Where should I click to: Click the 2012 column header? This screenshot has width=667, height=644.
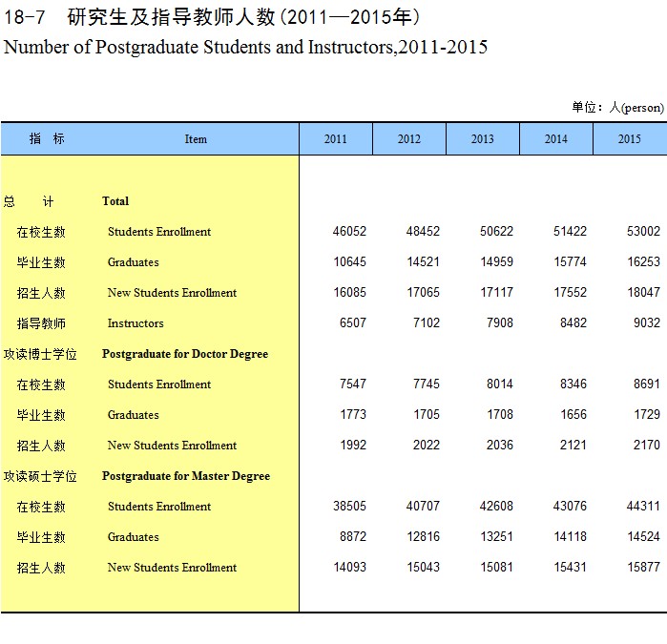click(x=409, y=138)
